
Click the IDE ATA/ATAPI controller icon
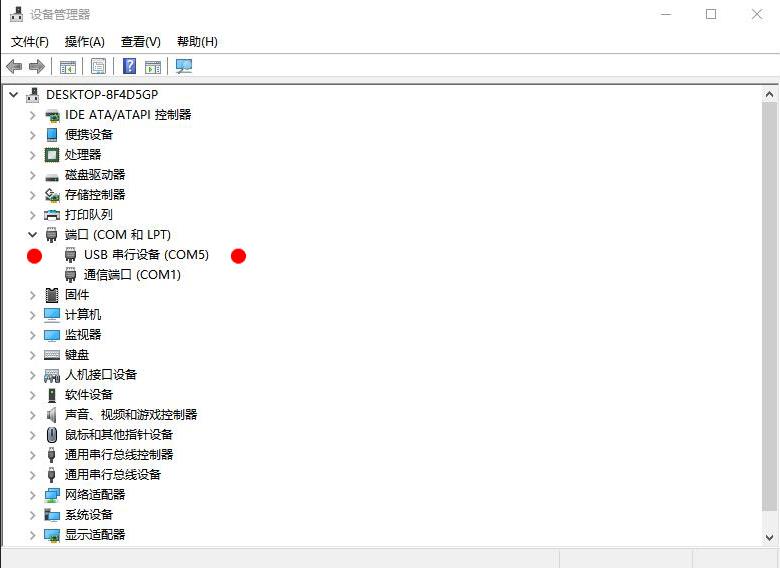tap(52, 115)
